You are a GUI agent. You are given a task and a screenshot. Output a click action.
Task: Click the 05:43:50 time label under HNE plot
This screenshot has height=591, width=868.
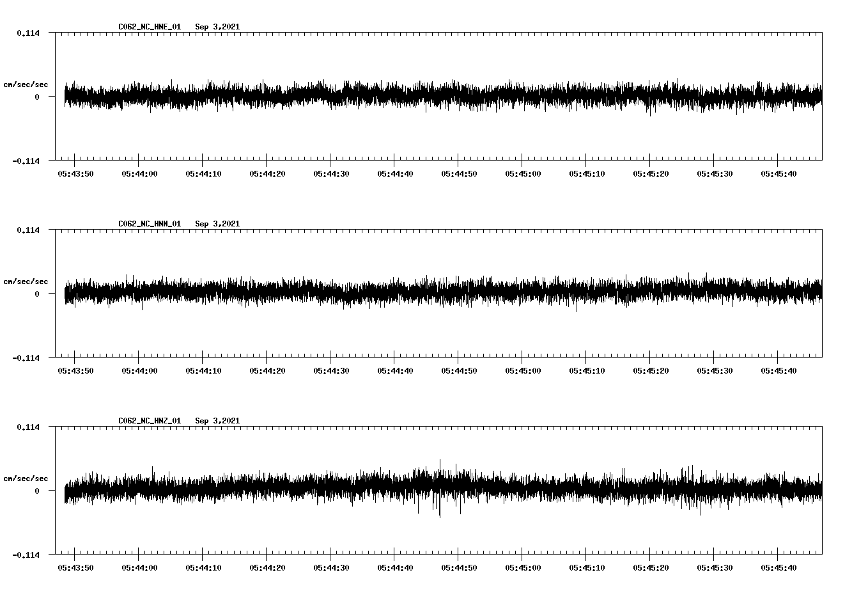click(x=75, y=173)
